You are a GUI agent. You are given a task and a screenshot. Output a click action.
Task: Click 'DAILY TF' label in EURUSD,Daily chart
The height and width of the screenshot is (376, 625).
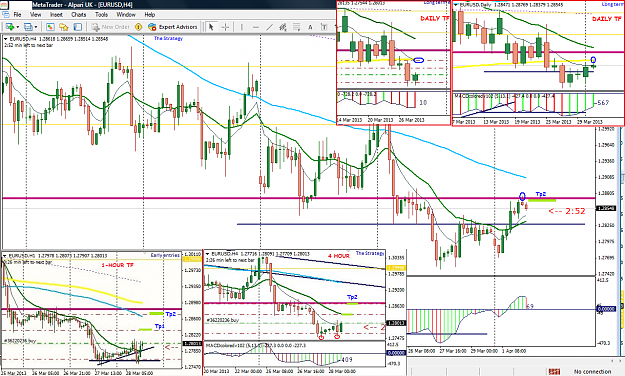pos(607,19)
